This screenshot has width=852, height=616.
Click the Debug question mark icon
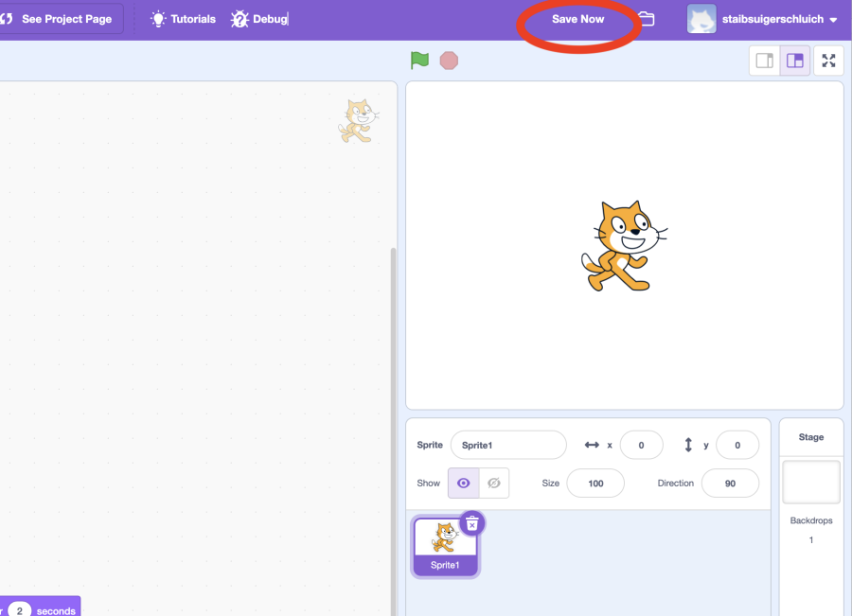click(x=240, y=19)
